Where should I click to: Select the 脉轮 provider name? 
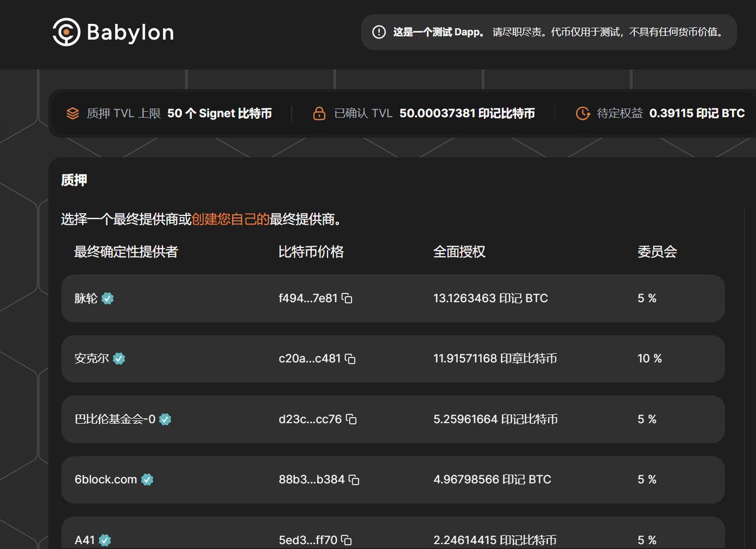(86, 298)
